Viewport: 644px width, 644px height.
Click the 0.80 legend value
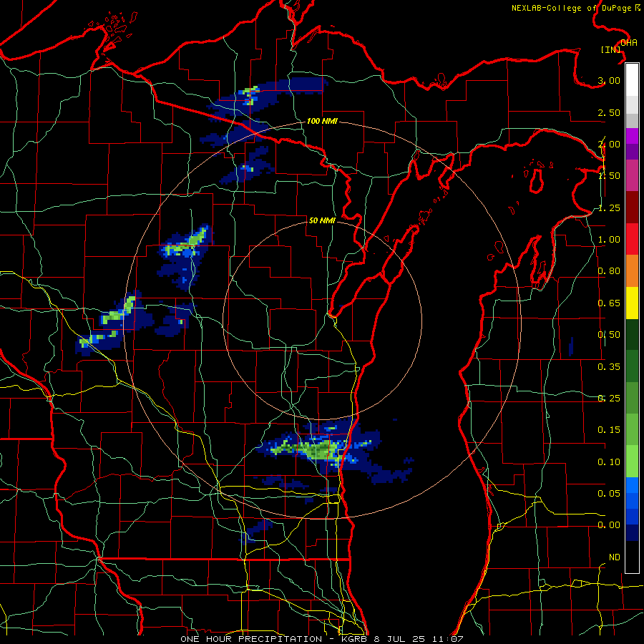click(x=609, y=271)
